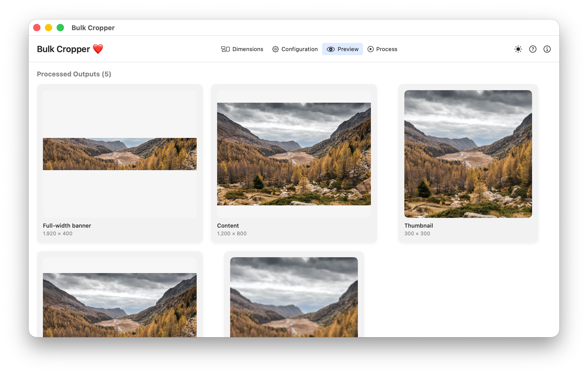This screenshot has width=588, height=375.
Task: Open help with the question mark icon
Action: [533, 49]
